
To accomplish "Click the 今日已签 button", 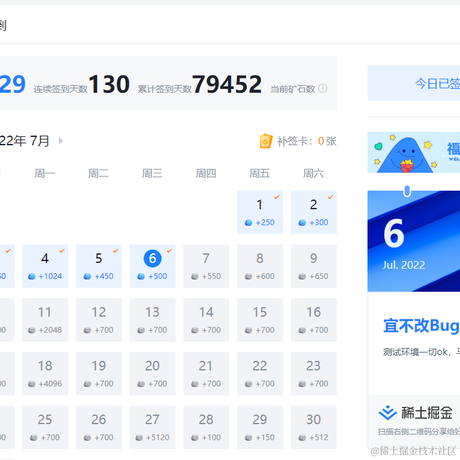I will (414, 83).
